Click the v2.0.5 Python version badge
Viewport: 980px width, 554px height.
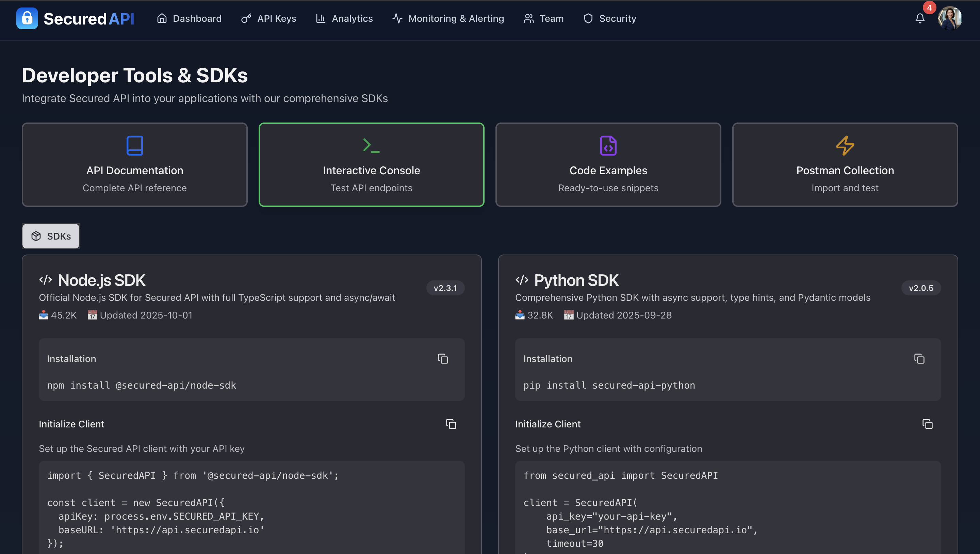point(921,288)
